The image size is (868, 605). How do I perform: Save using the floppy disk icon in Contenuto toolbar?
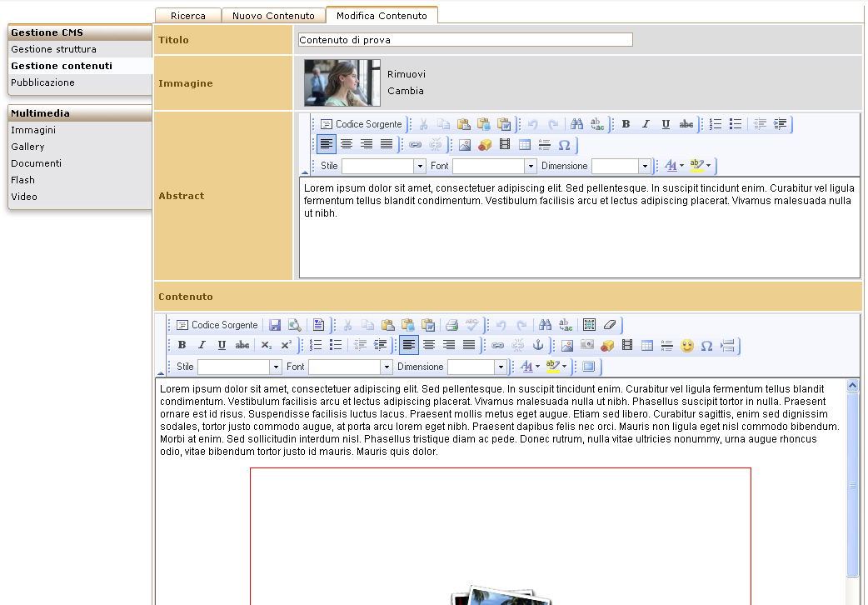tap(275, 325)
